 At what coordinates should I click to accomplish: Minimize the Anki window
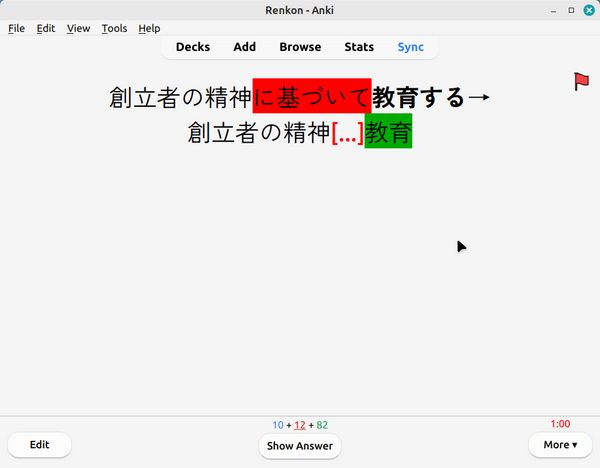click(553, 11)
